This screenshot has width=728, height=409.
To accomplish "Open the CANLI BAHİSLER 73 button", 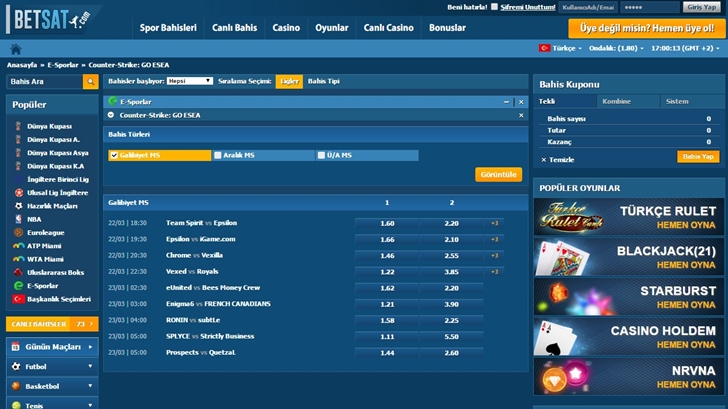I will coord(52,324).
